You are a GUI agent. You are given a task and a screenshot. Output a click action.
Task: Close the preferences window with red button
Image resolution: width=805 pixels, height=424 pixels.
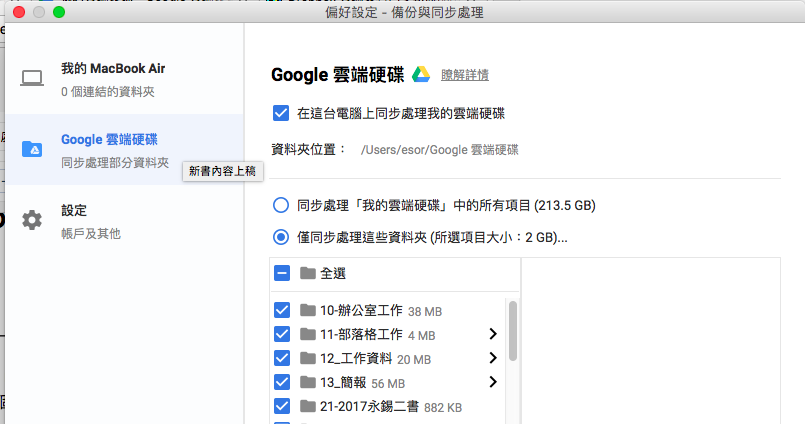point(19,12)
